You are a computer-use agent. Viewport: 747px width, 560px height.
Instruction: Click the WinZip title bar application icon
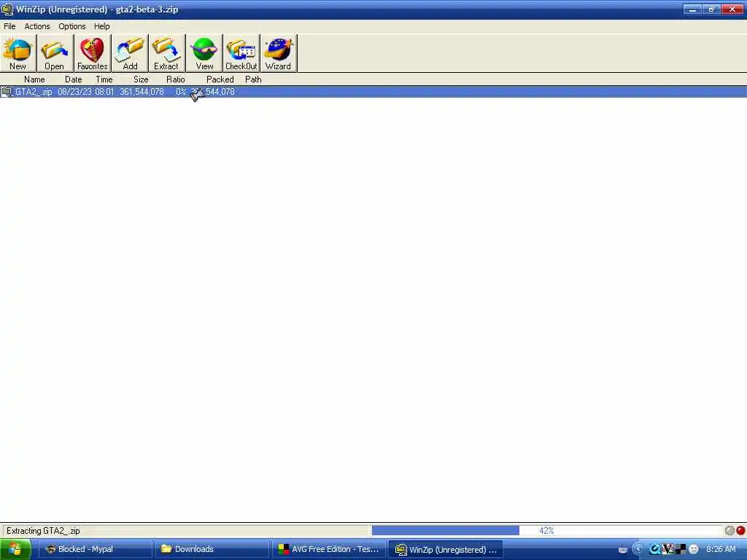[7, 9]
